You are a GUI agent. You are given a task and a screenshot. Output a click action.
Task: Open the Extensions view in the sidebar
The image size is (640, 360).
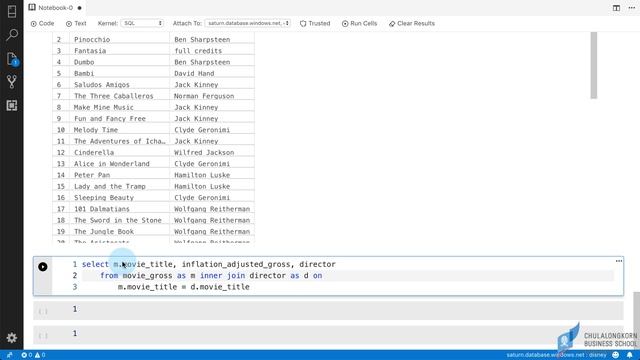coord(11,105)
